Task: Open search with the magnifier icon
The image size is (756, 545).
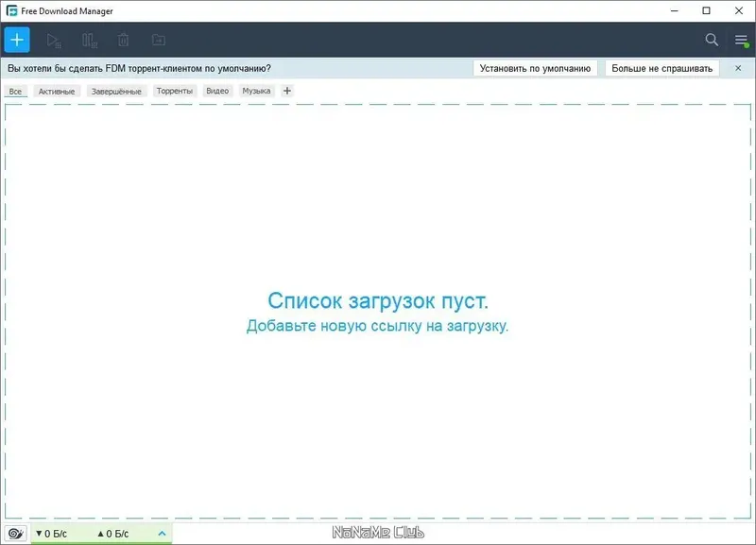Action: coord(710,41)
